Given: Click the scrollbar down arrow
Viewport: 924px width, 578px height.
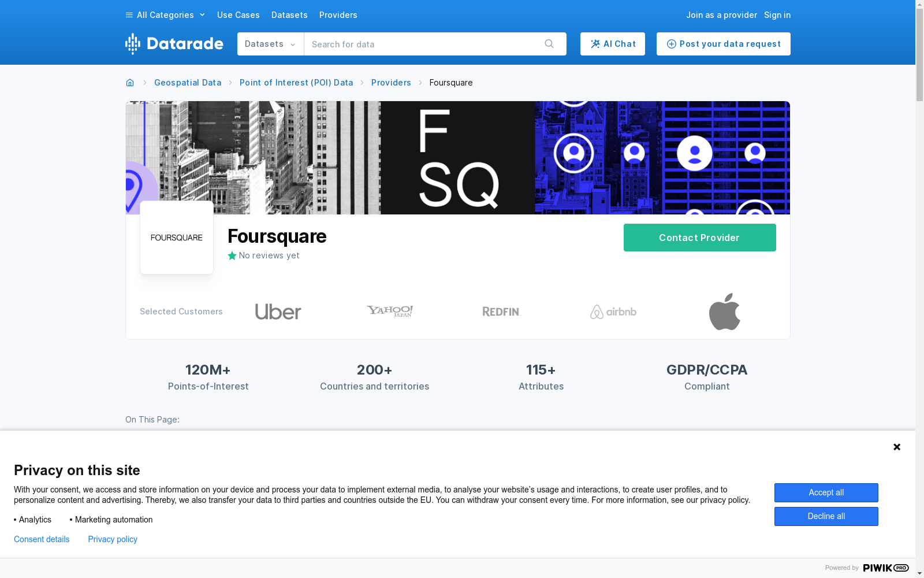Looking at the screenshot, I should (919, 573).
